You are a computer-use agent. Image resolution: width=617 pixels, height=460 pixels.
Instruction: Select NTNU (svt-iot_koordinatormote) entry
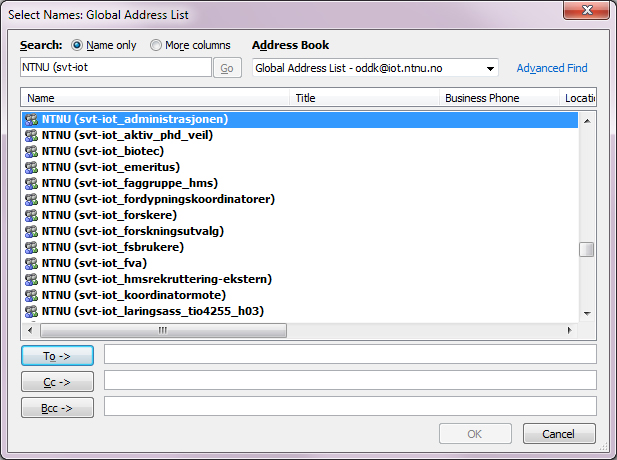(x=300, y=296)
